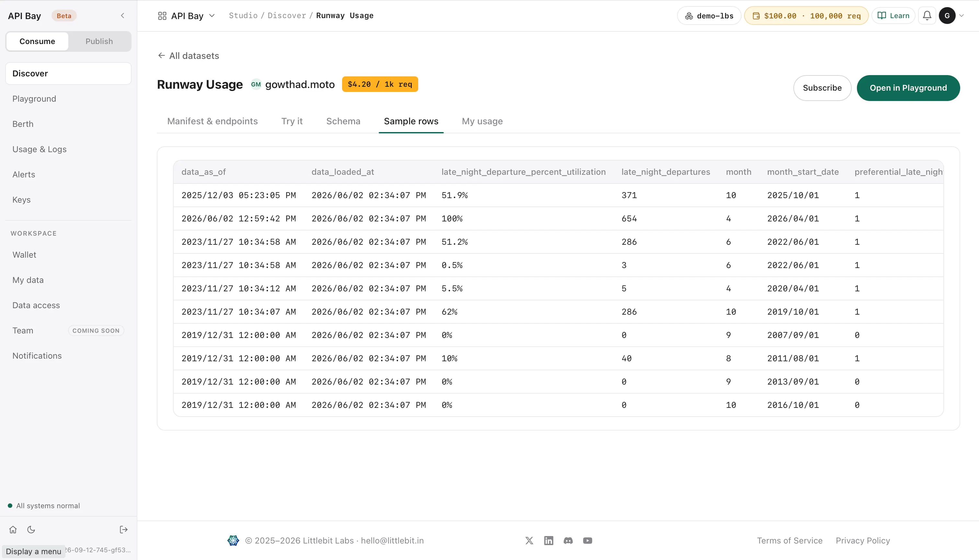979x560 pixels.
Task: Open the Try it tab
Action: pos(292,121)
